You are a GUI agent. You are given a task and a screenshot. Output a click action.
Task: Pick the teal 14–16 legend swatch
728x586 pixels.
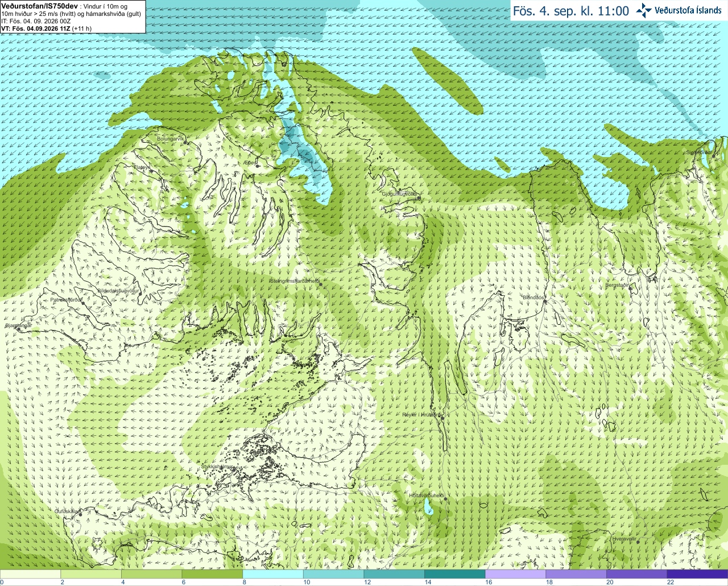pos(454,574)
